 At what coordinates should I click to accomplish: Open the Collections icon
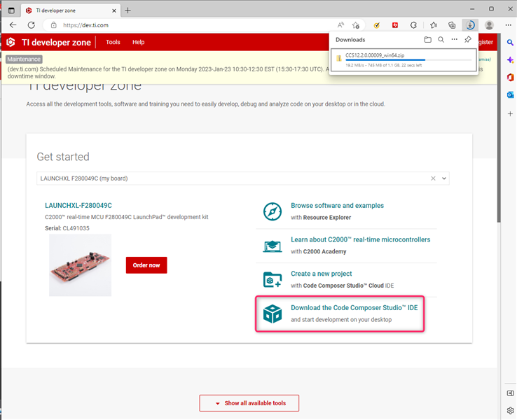[x=452, y=25]
